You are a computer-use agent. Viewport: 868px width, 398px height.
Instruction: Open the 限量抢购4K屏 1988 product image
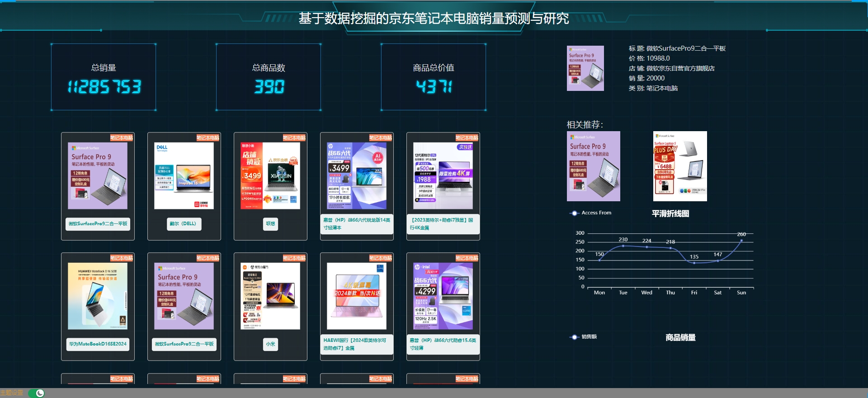(443, 176)
